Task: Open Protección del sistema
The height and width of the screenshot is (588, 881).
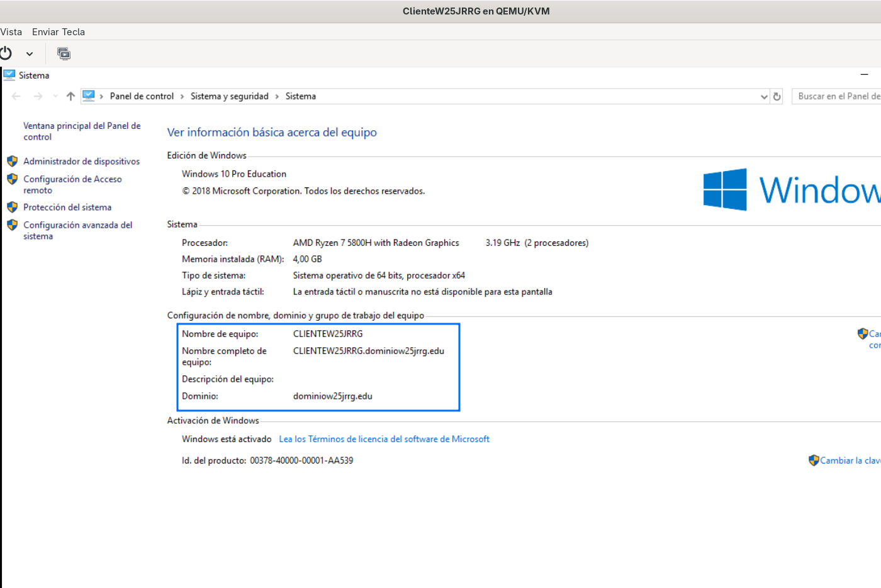Action: pos(67,208)
